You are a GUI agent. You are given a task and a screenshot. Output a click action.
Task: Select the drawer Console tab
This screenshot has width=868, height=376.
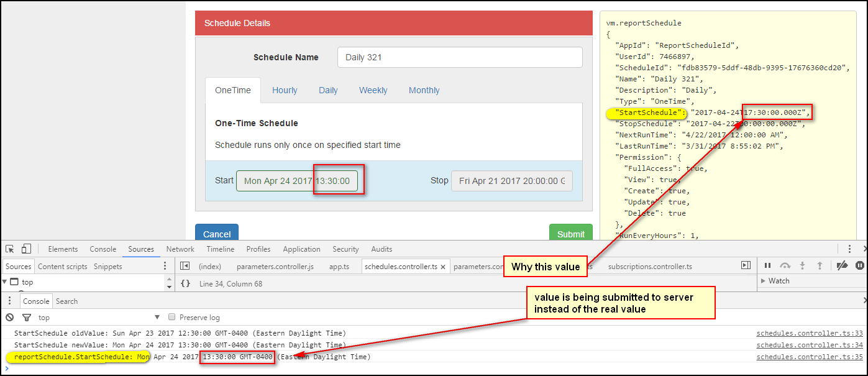[x=36, y=301]
